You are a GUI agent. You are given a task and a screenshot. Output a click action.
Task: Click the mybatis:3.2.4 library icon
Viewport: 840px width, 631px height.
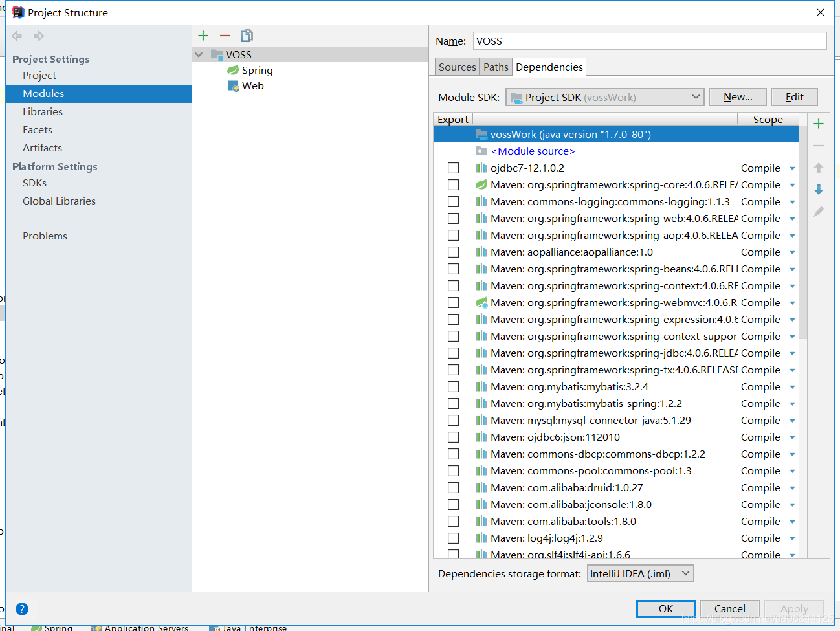(x=481, y=386)
